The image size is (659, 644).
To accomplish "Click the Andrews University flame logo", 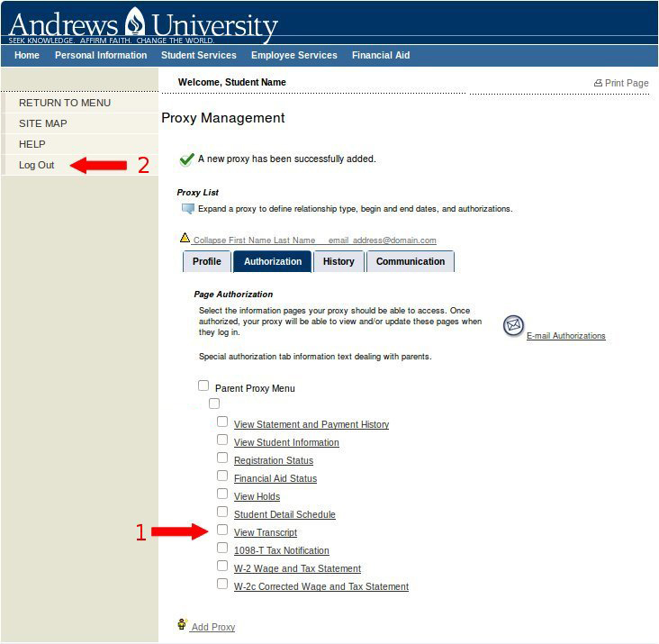I will pos(135,22).
